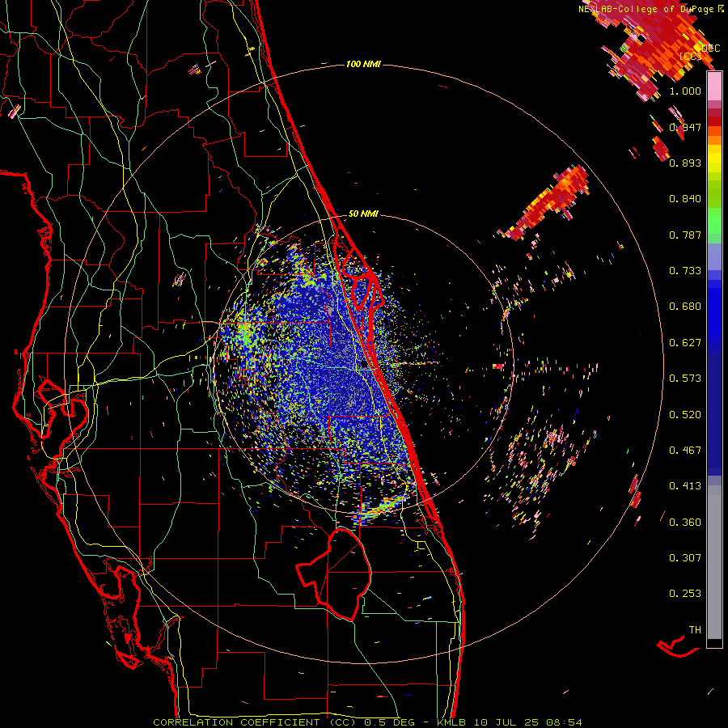The image size is (728, 728).
Task: Select the 0.893 scale value
Action: [685, 163]
